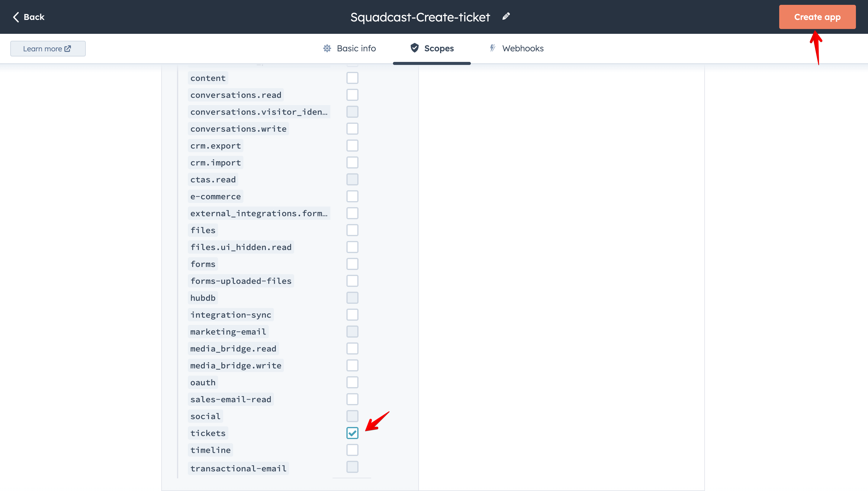
Task: Uncheck the tickets scope checkbox
Action: pyautogui.click(x=352, y=433)
